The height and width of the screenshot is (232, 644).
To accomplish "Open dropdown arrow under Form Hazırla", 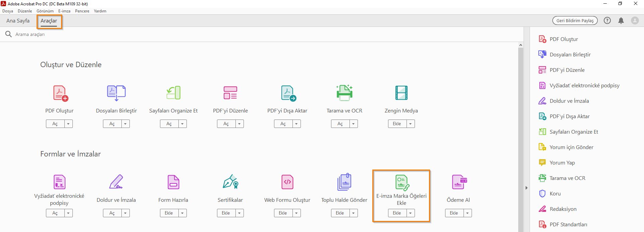I will point(182,213).
